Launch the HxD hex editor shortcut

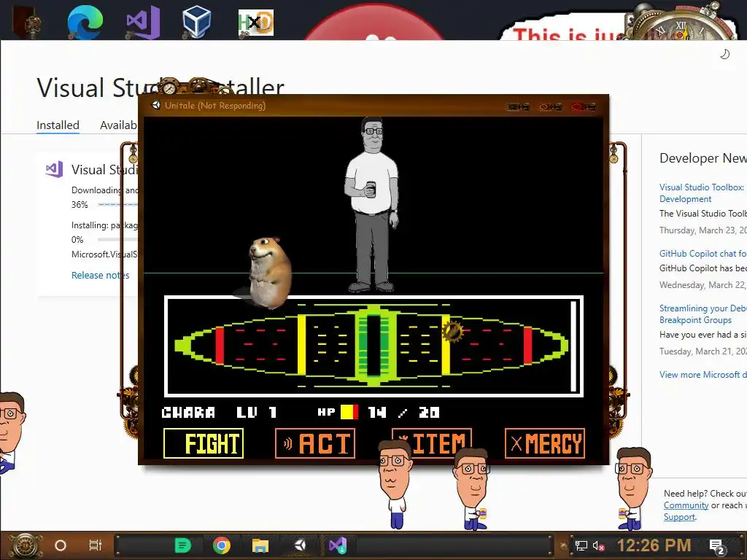click(256, 23)
